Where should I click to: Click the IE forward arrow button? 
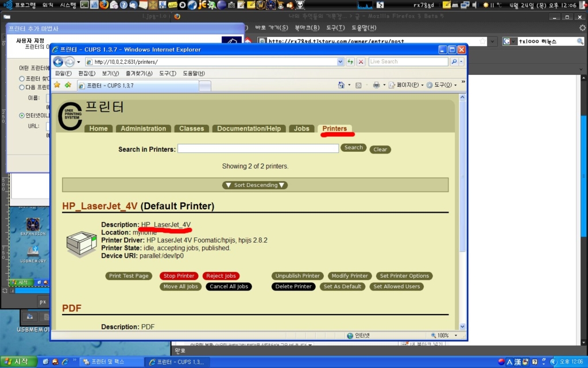click(69, 62)
